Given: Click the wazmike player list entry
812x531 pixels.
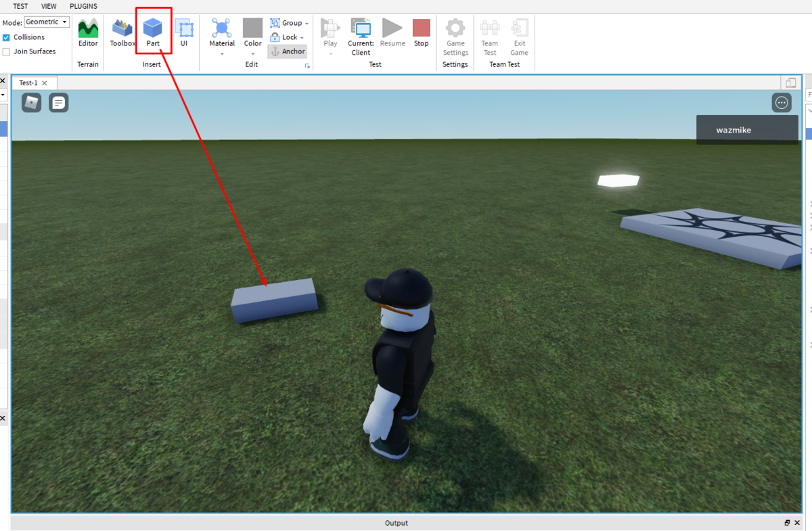Looking at the screenshot, I should tap(747, 130).
